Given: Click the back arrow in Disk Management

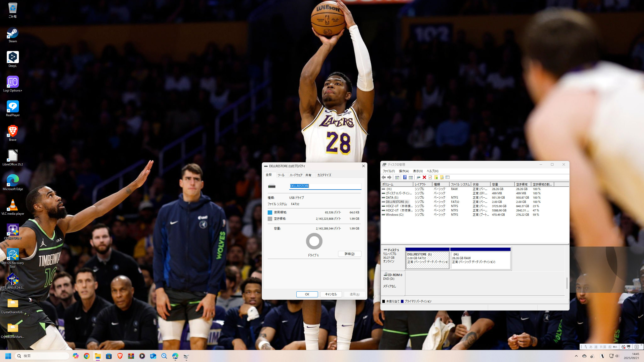Looking at the screenshot, I should [384, 177].
